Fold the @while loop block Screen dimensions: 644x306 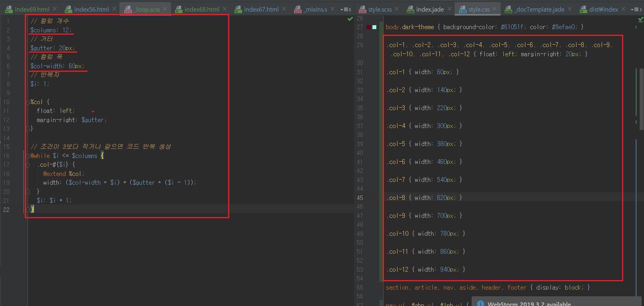(28, 156)
